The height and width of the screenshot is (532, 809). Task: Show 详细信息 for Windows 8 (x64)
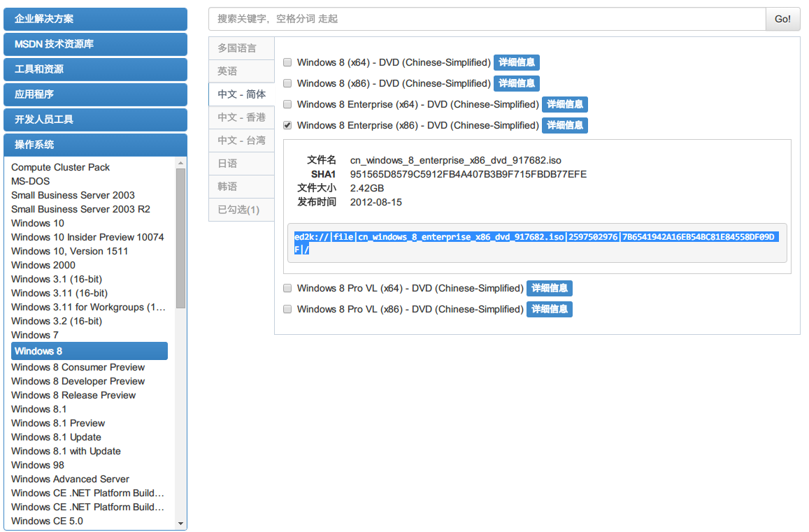click(x=517, y=62)
